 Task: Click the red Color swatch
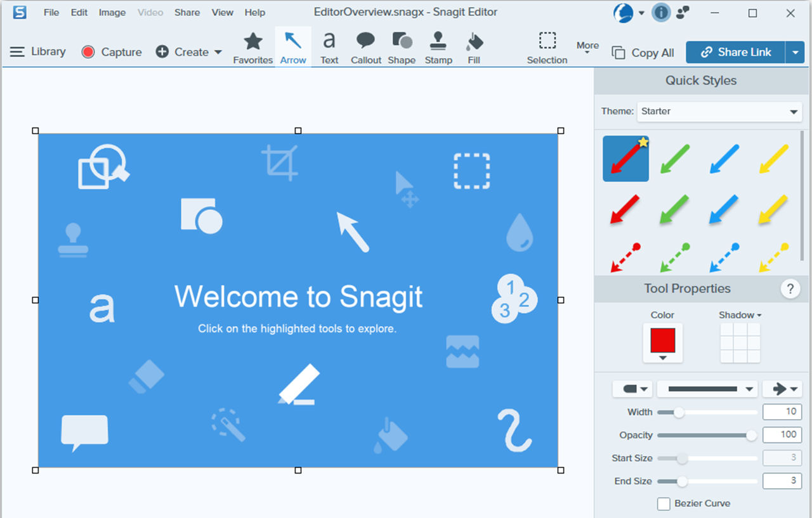point(662,340)
